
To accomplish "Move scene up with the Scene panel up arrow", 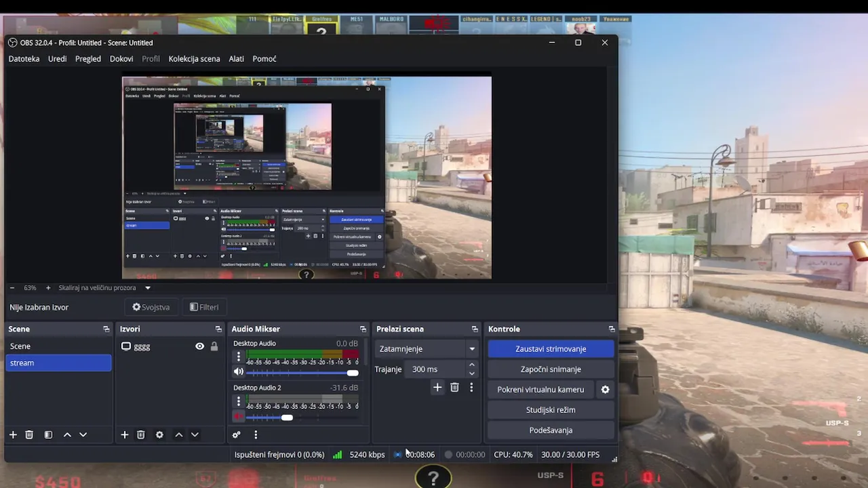I will [x=67, y=434].
